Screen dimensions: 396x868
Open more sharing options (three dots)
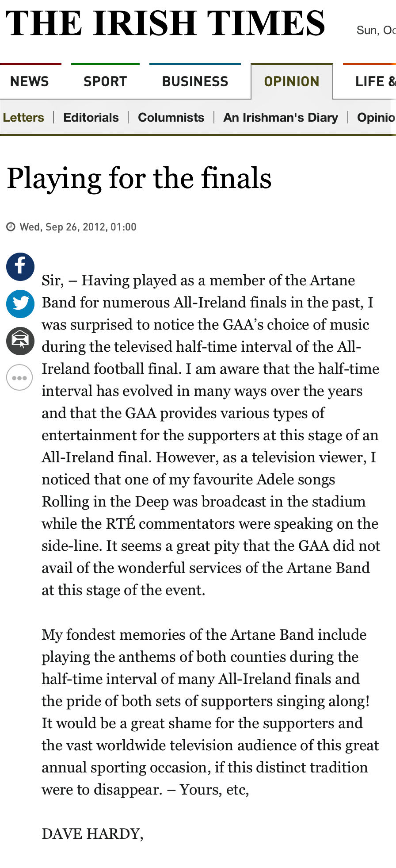(19, 378)
